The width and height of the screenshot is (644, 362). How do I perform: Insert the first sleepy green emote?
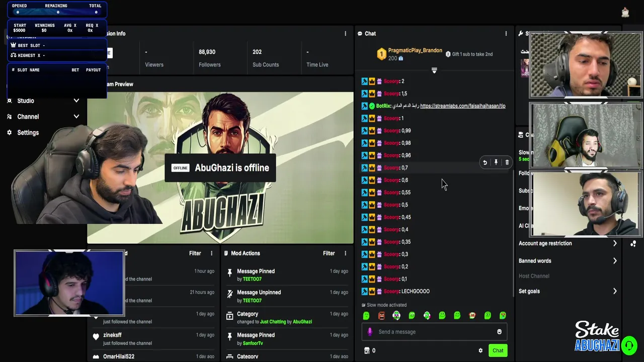click(366, 315)
